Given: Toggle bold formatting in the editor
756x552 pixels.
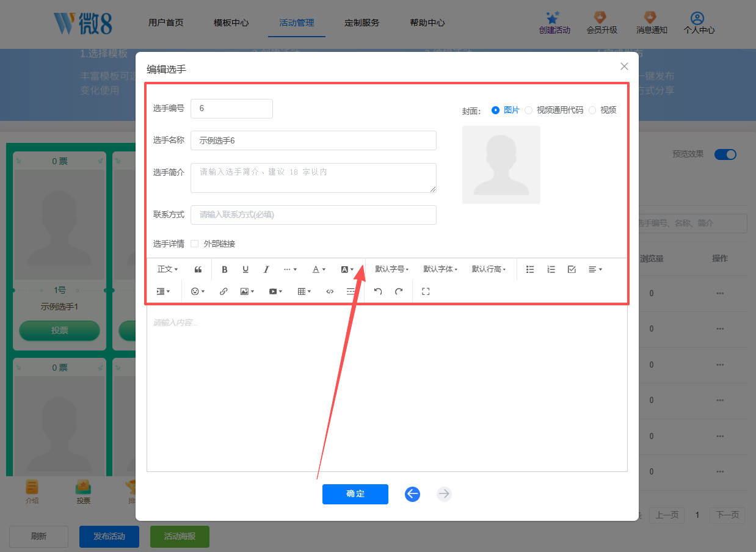Looking at the screenshot, I should pyautogui.click(x=224, y=269).
